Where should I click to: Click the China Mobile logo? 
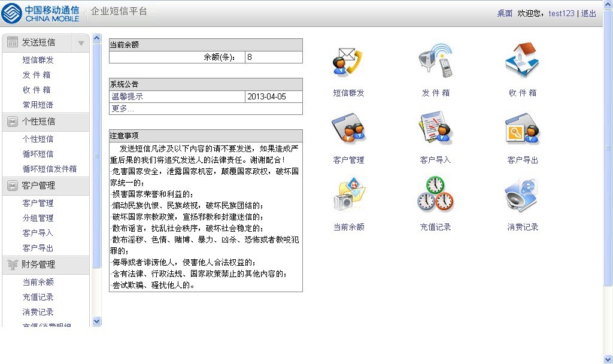coord(41,13)
